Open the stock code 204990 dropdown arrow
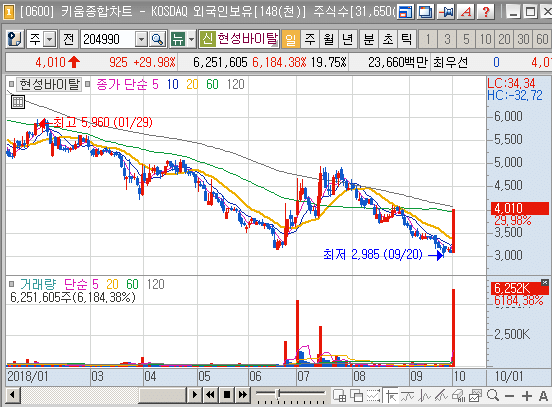 (142, 39)
